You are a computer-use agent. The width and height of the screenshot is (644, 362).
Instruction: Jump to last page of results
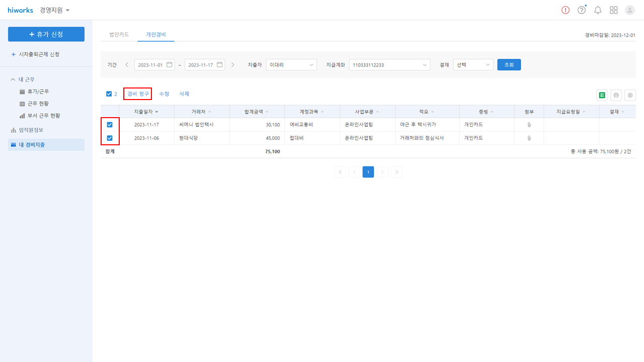pyautogui.click(x=396, y=172)
